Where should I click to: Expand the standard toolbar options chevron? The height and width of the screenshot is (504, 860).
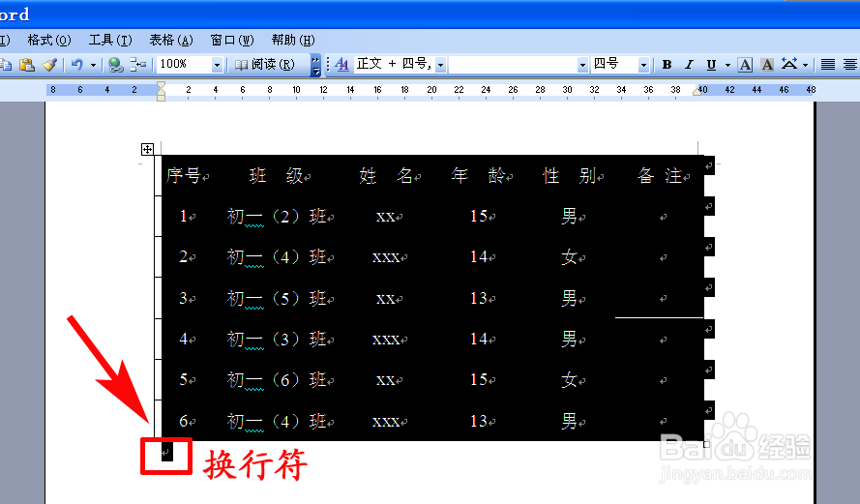point(315,65)
